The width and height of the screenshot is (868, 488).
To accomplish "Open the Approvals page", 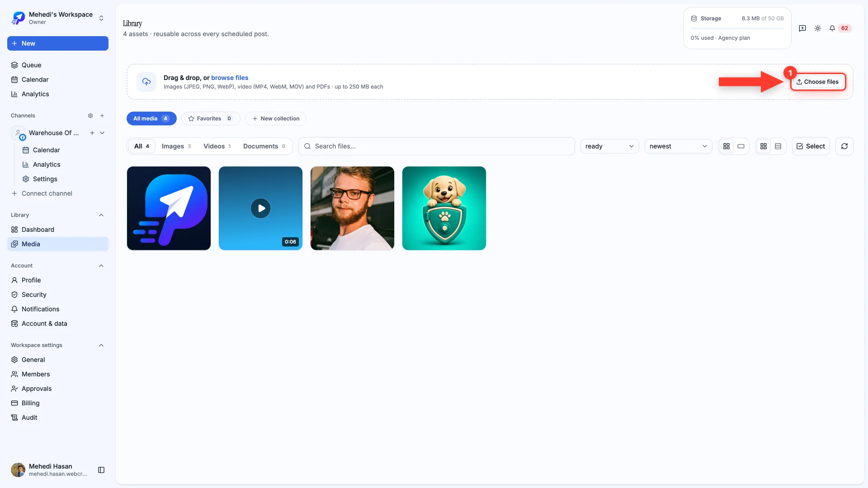I will point(58,389).
